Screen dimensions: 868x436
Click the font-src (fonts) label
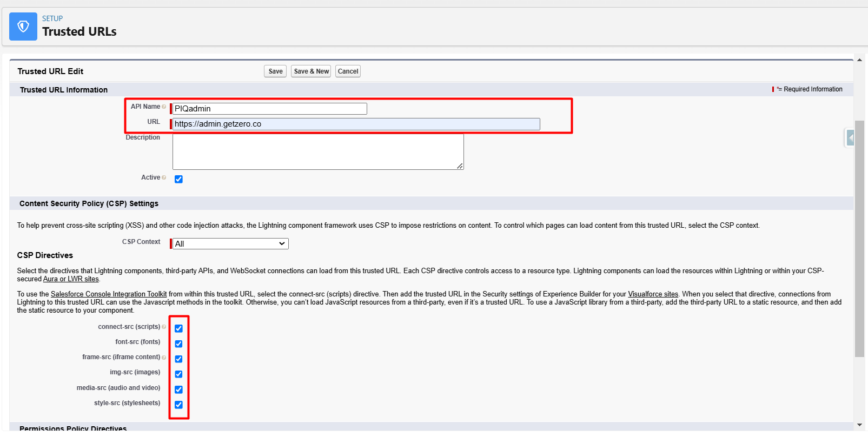[138, 342]
